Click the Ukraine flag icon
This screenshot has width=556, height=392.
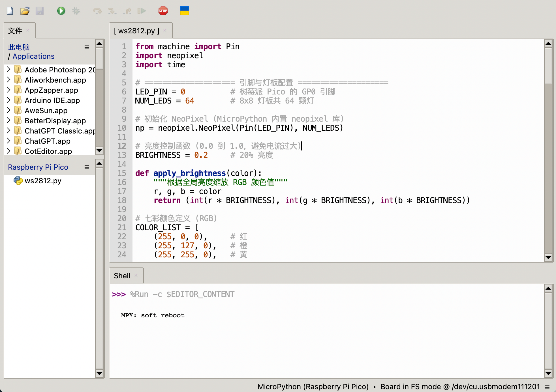click(x=185, y=11)
